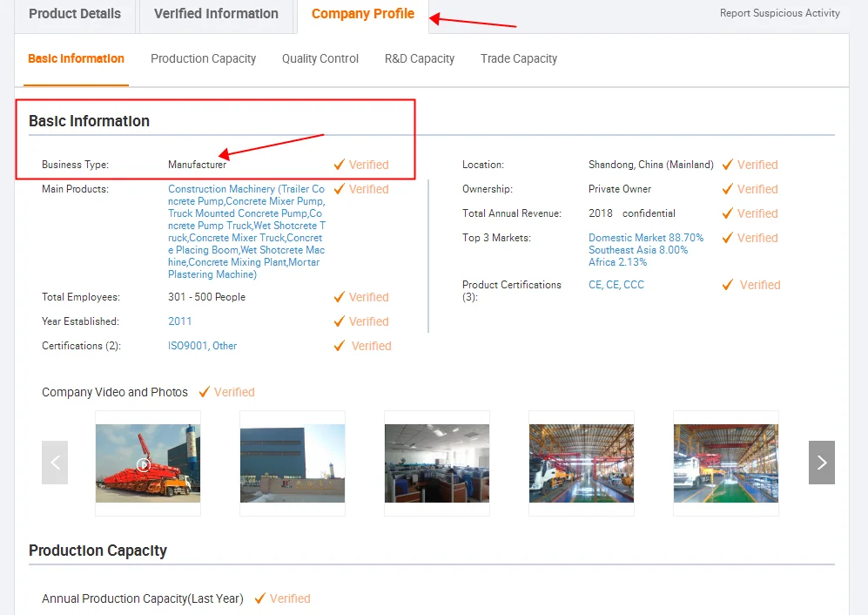Screen dimensions: 868x615
Task: Click the 2011 year established link
Action: [179, 321]
